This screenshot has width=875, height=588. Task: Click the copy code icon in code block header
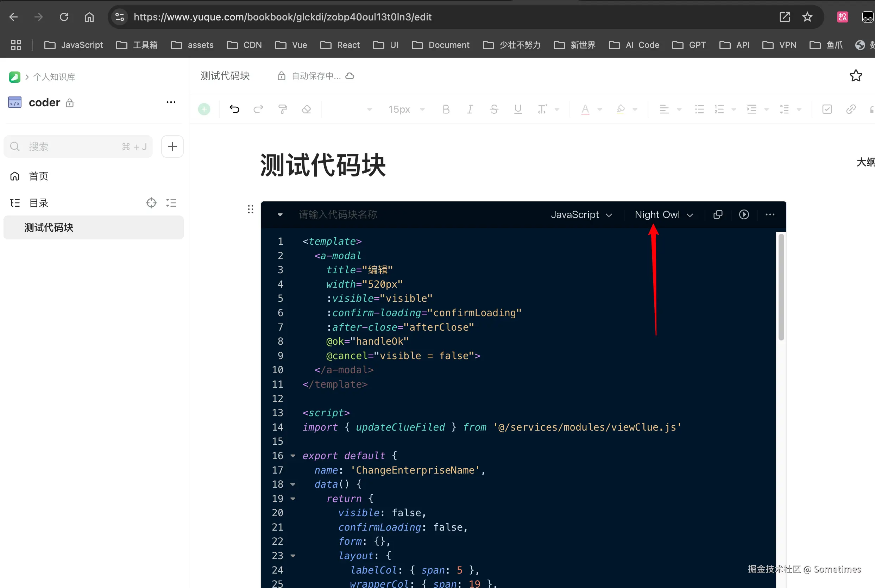[x=718, y=214]
